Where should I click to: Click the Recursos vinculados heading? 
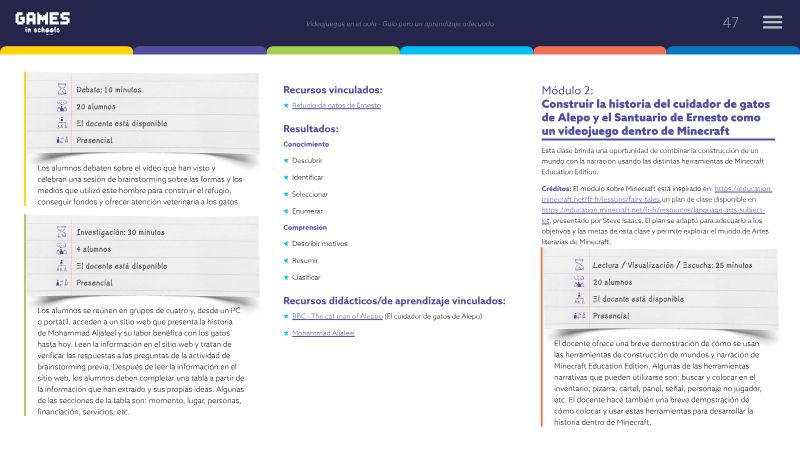pyautogui.click(x=333, y=90)
